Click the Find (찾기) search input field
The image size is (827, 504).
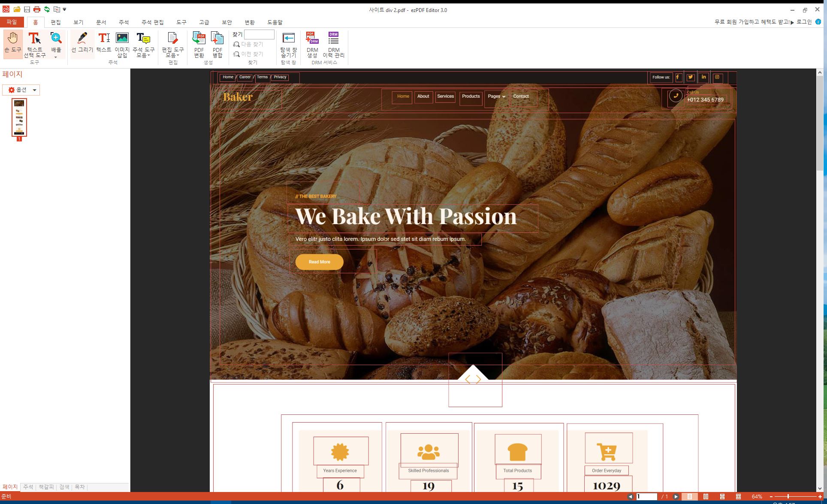click(x=259, y=34)
